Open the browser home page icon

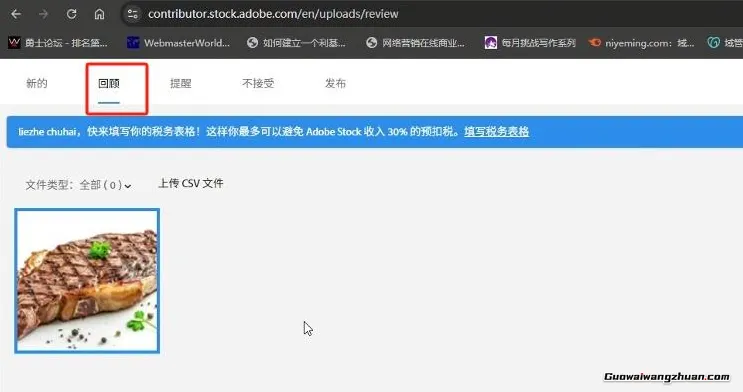coord(99,14)
